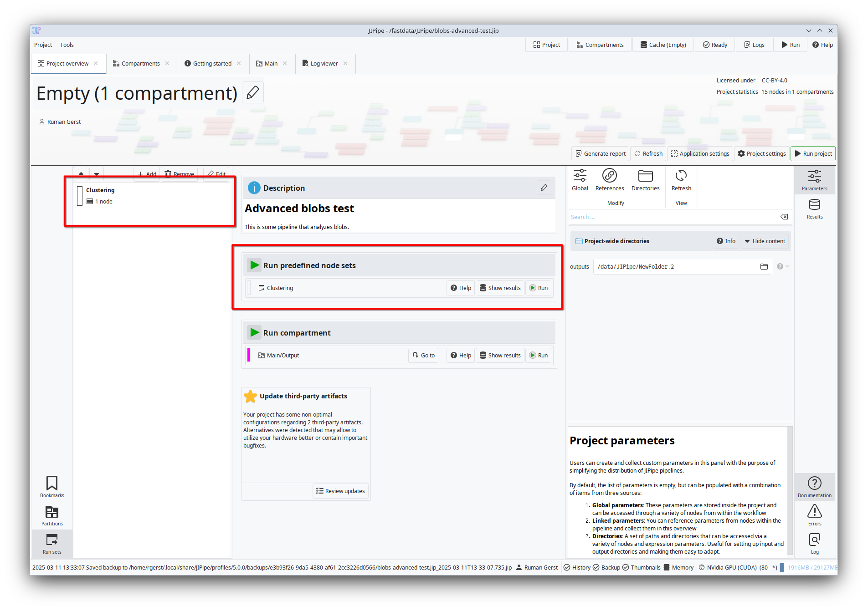Click the References link icon

click(x=609, y=180)
